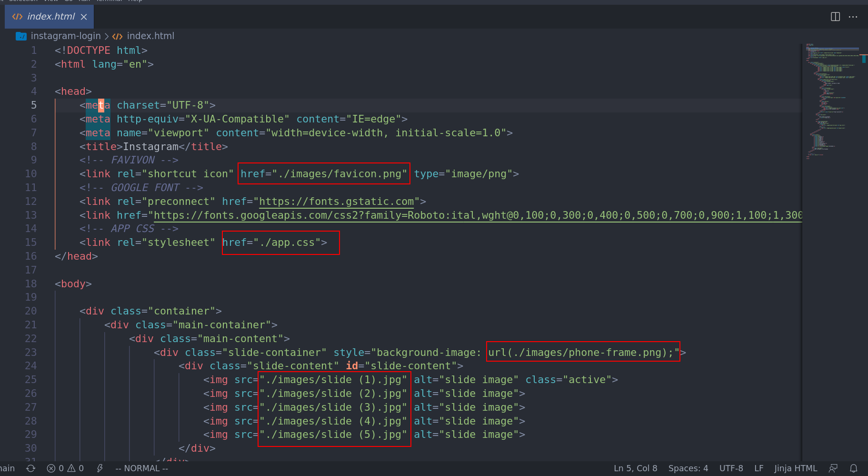Screen dimensions: 868x476
Task: Click the closing </head> tag
Action: coord(76,256)
